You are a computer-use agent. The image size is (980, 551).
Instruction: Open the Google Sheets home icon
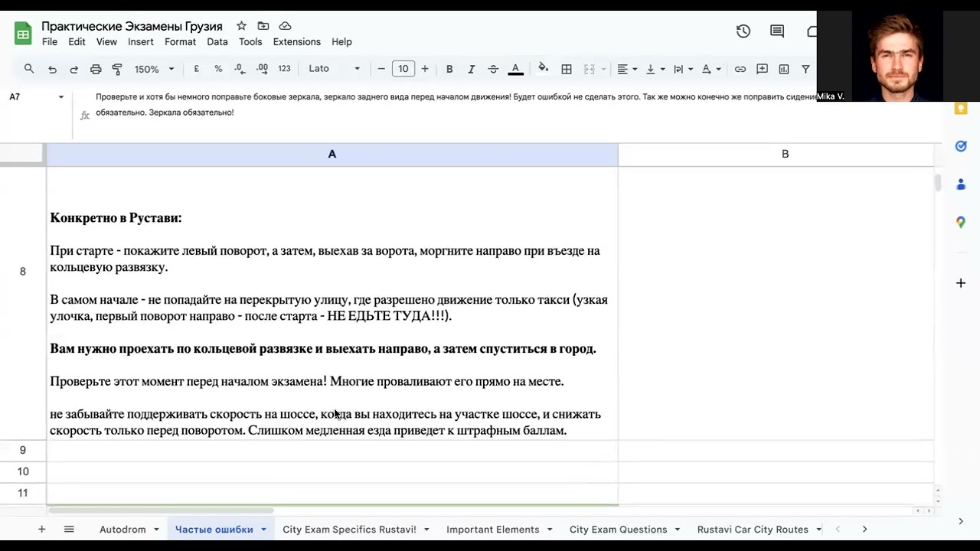[x=23, y=34]
